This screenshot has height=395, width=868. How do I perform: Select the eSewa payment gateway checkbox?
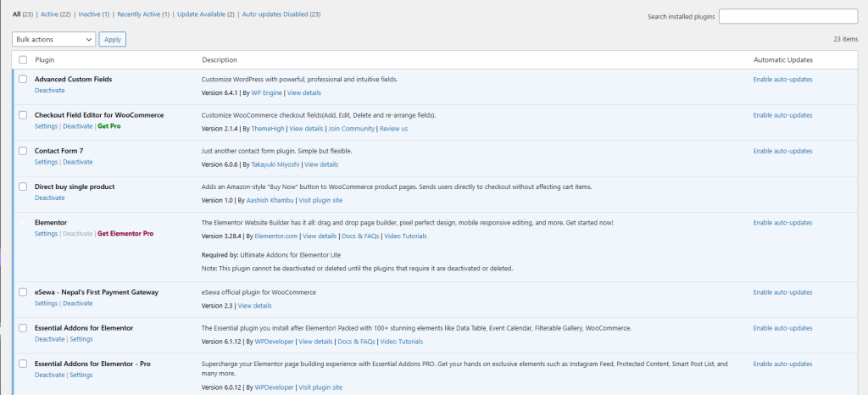(x=23, y=292)
